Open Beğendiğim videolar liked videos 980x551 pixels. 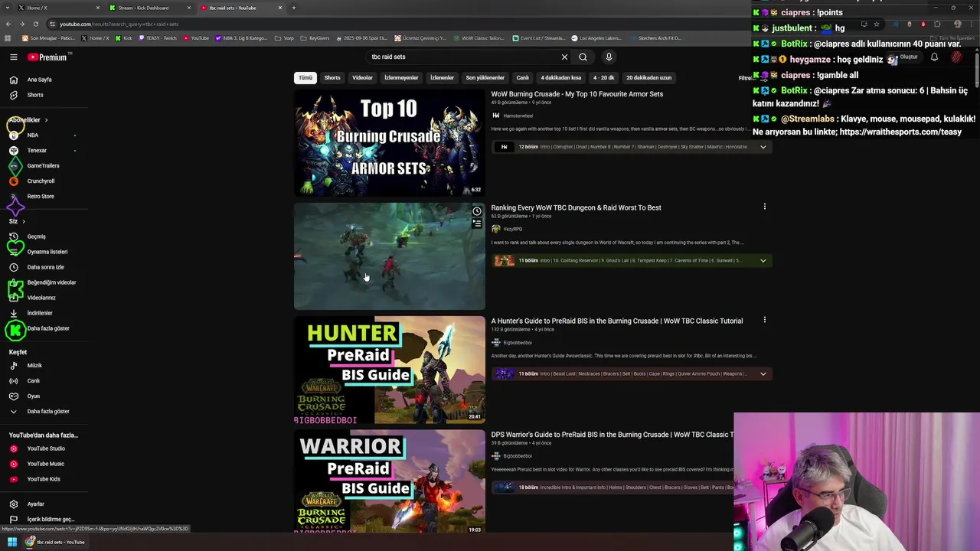click(51, 282)
